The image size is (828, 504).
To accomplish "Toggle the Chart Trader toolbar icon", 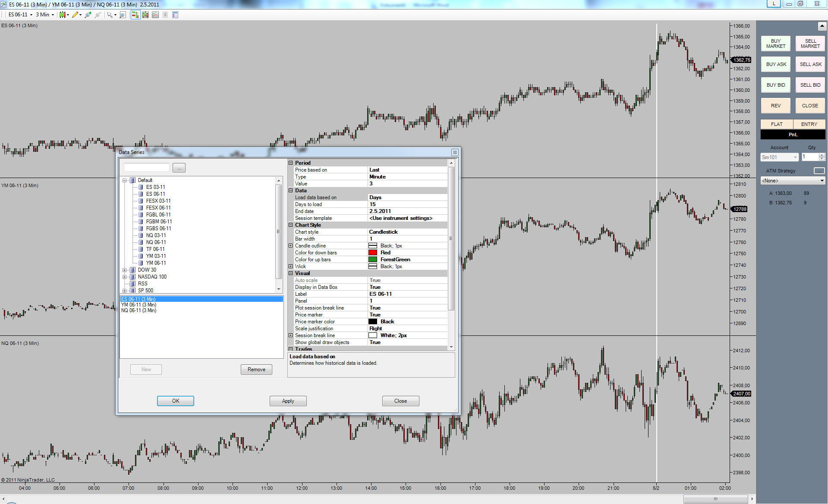I will tap(135, 15).
